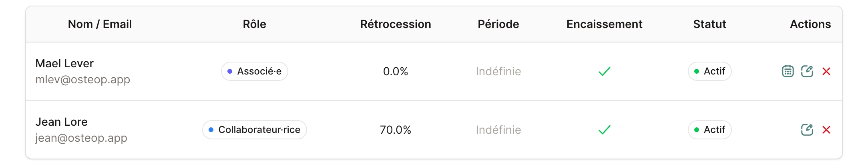Image resolution: width=868 pixels, height=165 pixels.
Task: Click Mael Lever's Encaissement checkmark
Action: pyautogui.click(x=604, y=71)
